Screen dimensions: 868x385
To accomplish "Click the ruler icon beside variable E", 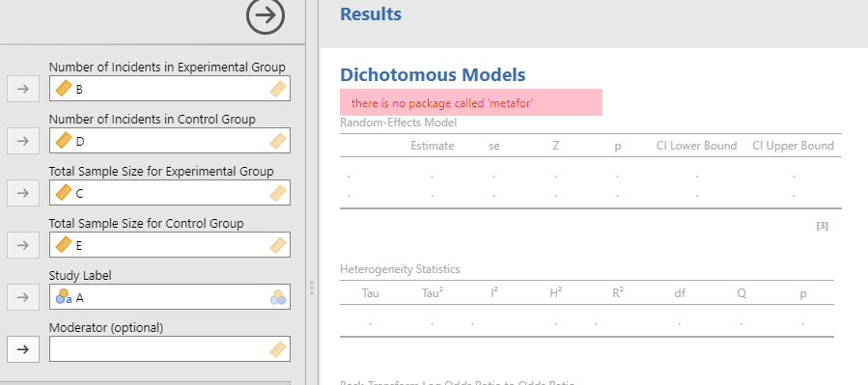I will [64, 245].
